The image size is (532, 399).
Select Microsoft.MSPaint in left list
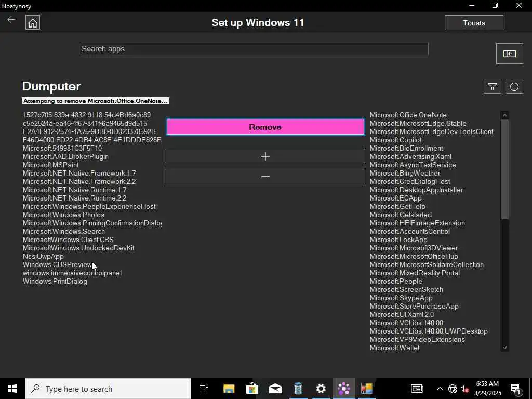(51, 165)
